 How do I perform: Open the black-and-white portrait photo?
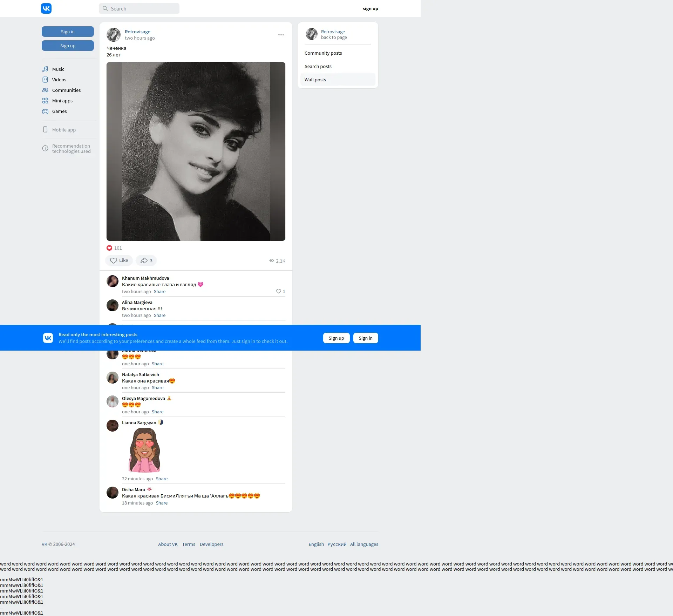pos(196,151)
